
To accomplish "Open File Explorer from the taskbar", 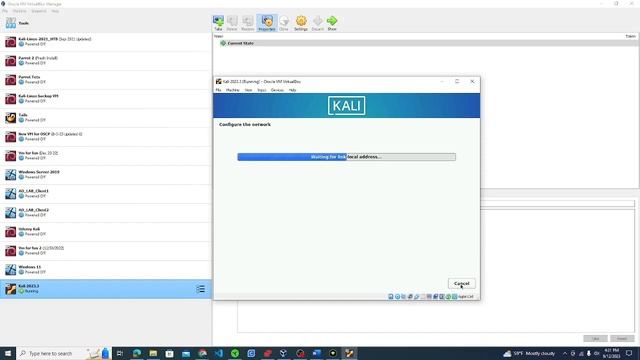I will click(153, 353).
